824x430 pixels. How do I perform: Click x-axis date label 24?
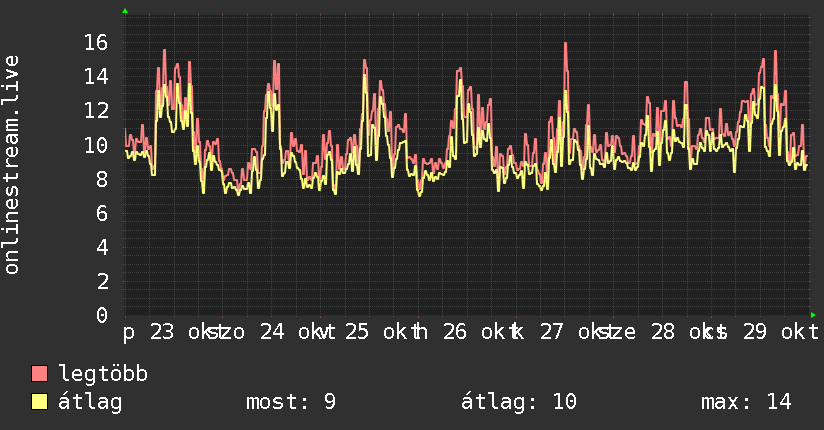click(x=272, y=332)
